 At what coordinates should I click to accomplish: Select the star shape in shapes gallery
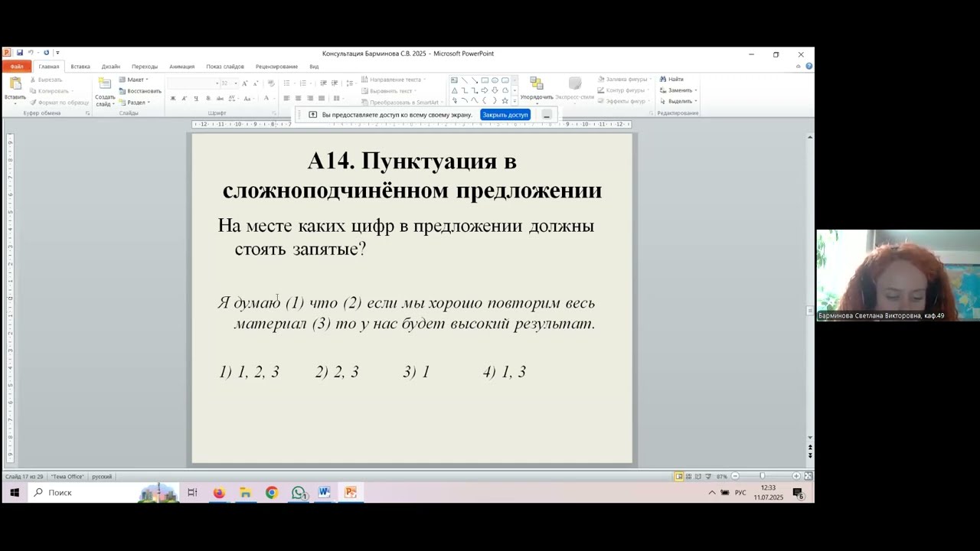pyautogui.click(x=505, y=100)
